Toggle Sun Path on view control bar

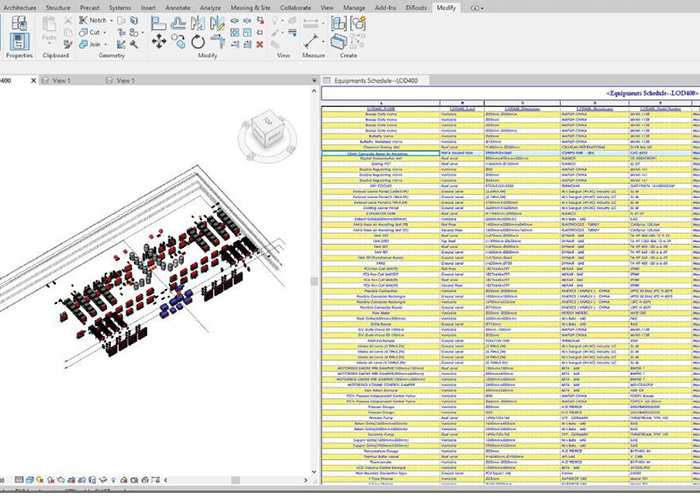pos(40,480)
